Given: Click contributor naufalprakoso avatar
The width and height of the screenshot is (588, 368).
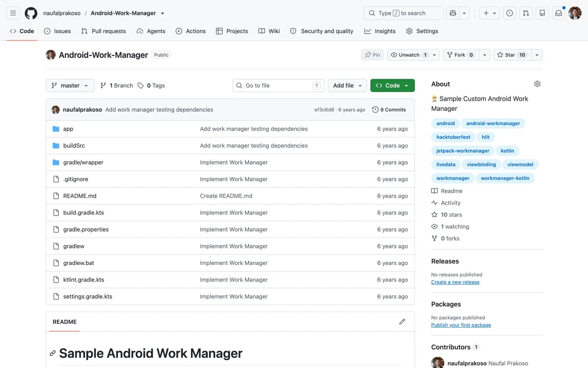Looking at the screenshot, I should 438,363.
